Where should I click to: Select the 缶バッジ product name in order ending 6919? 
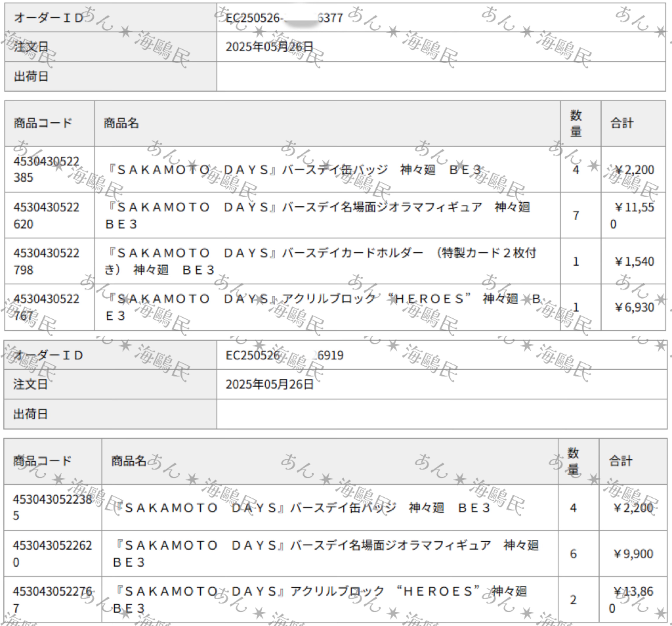(x=302, y=508)
